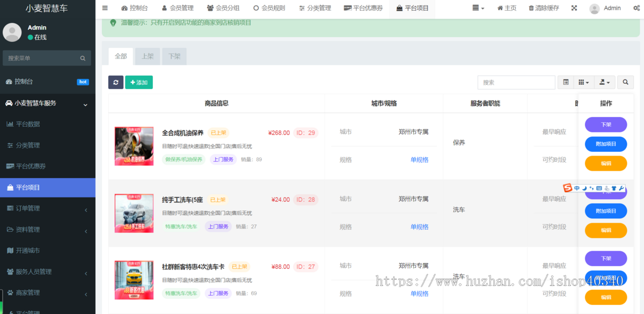The width and height of the screenshot is (644, 314).
Task: Click 单规格 link in 社群新客特惠 row
Action: tap(420, 294)
